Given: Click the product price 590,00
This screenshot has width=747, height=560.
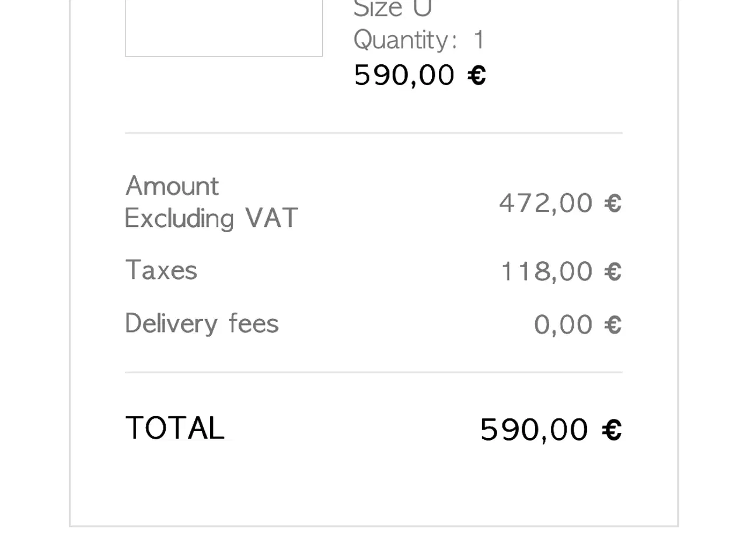Looking at the screenshot, I should click(404, 75).
